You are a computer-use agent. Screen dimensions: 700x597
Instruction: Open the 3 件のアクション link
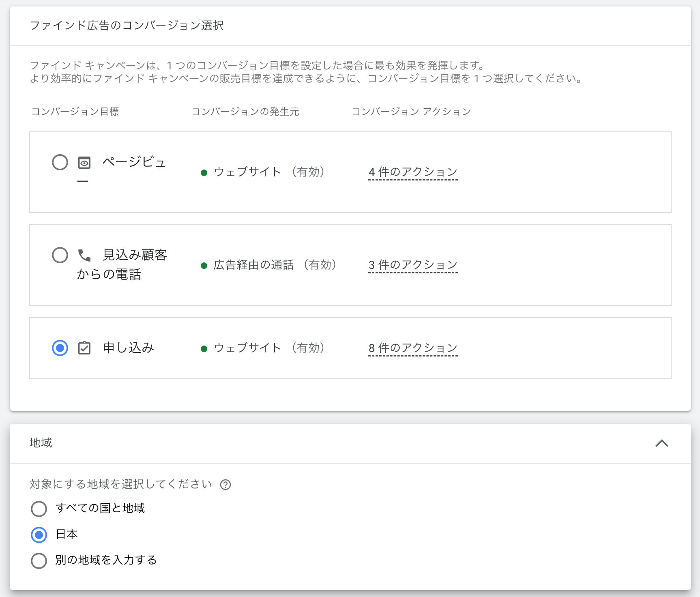[x=413, y=265]
